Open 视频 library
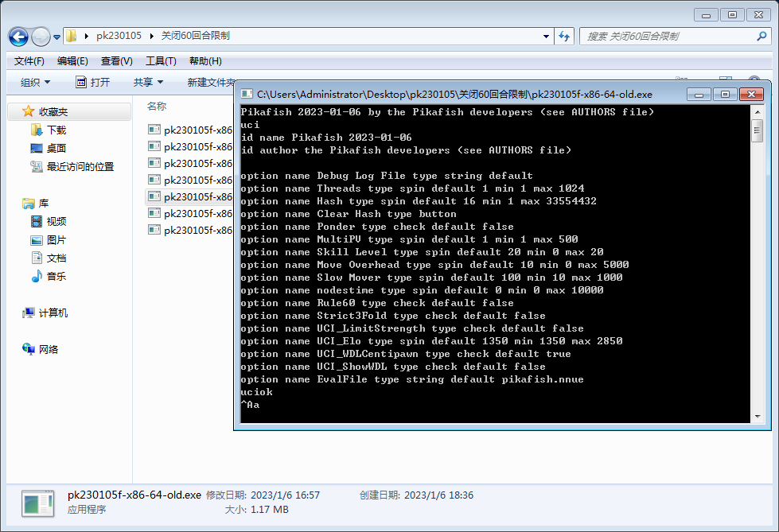This screenshot has width=779, height=532. tap(56, 222)
